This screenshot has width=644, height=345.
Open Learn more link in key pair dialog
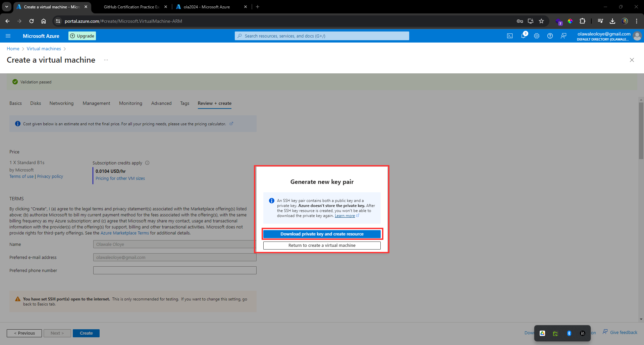coord(345,216)
